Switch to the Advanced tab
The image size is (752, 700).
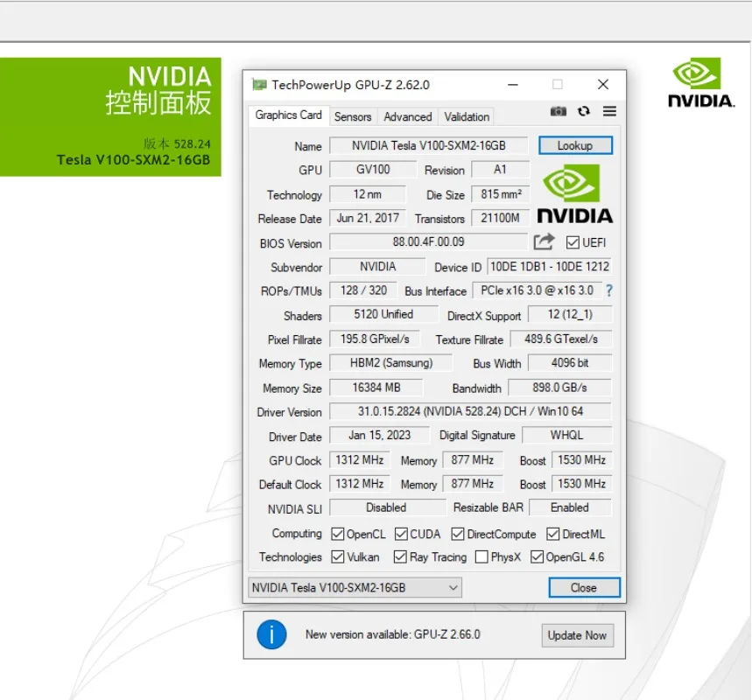click(x=408, y=116)
